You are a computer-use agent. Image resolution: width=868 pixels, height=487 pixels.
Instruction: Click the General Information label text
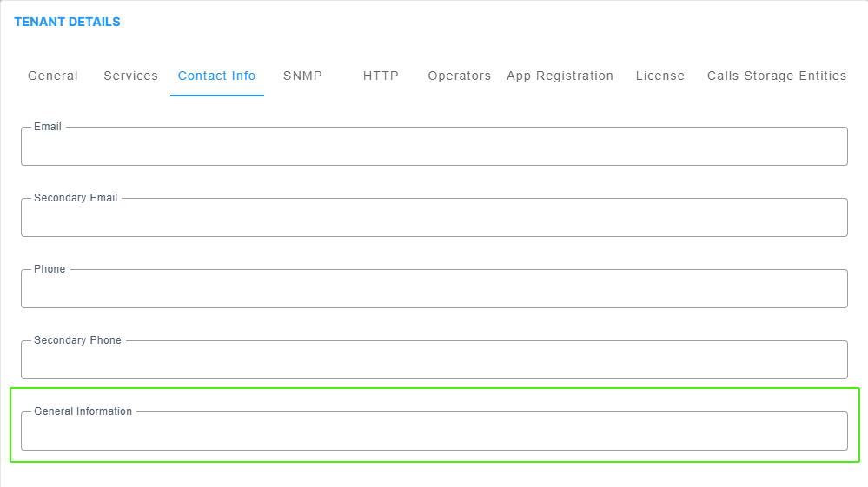coord(83,411)
